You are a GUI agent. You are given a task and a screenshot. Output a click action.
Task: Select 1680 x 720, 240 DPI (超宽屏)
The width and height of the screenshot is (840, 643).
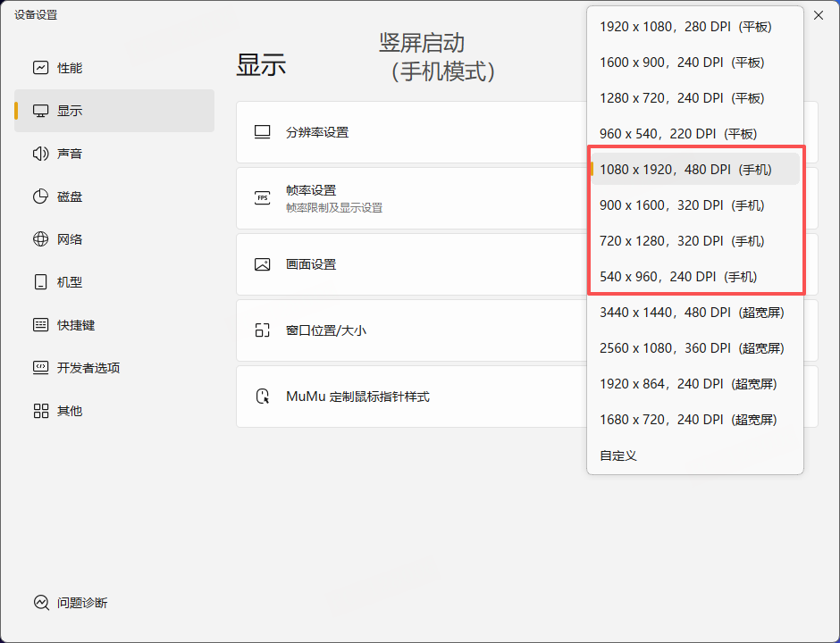tap(695, 420)
